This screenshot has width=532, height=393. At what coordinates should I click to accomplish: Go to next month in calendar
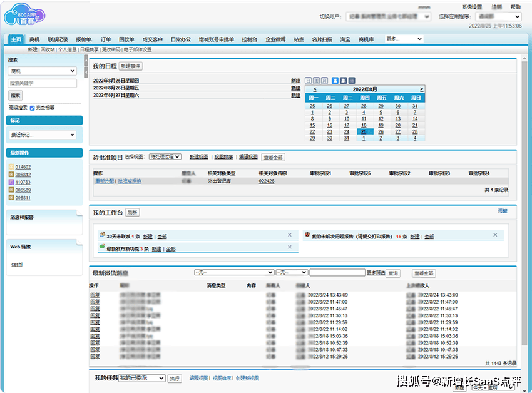pyautogui.click(x=421, y=89)
